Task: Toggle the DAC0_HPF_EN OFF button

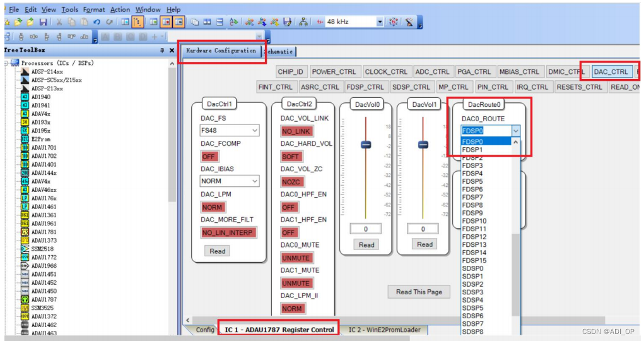Action: 288,207
